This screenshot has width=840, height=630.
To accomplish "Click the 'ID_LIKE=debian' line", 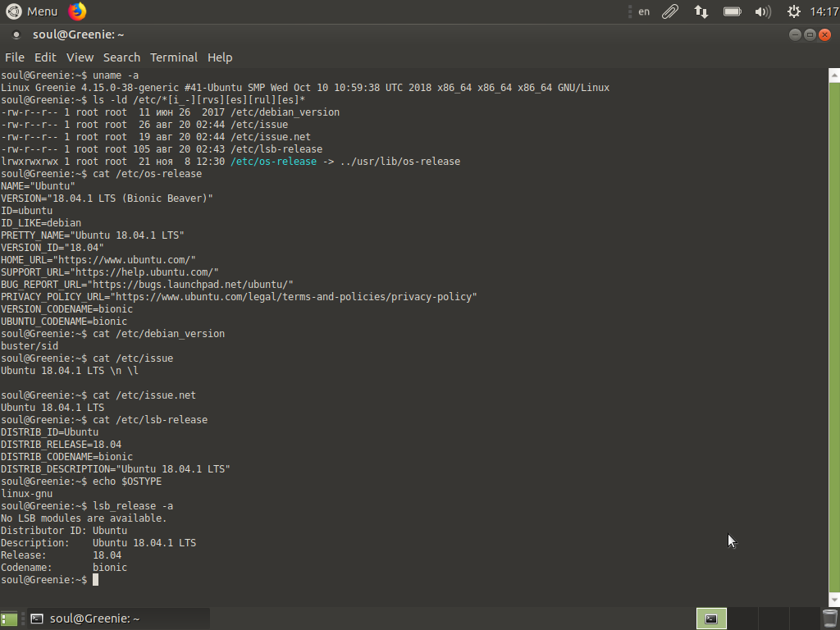I will coord(41,223).
